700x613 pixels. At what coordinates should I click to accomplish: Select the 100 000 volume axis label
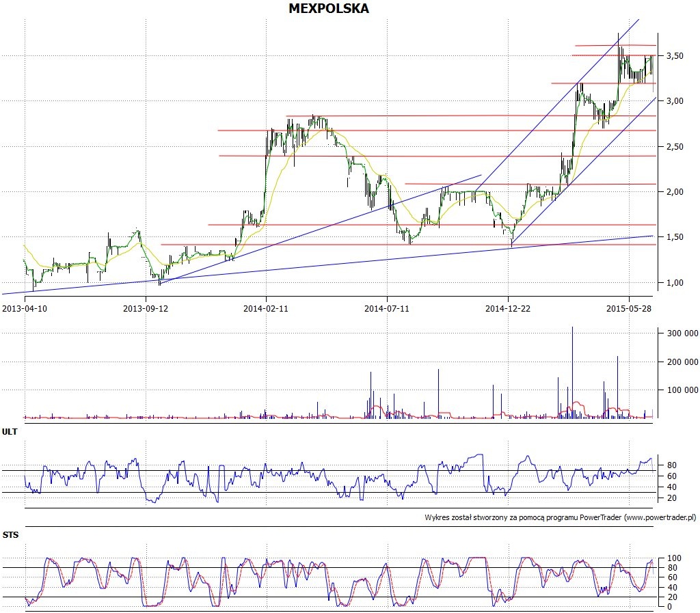pos(683,390)
